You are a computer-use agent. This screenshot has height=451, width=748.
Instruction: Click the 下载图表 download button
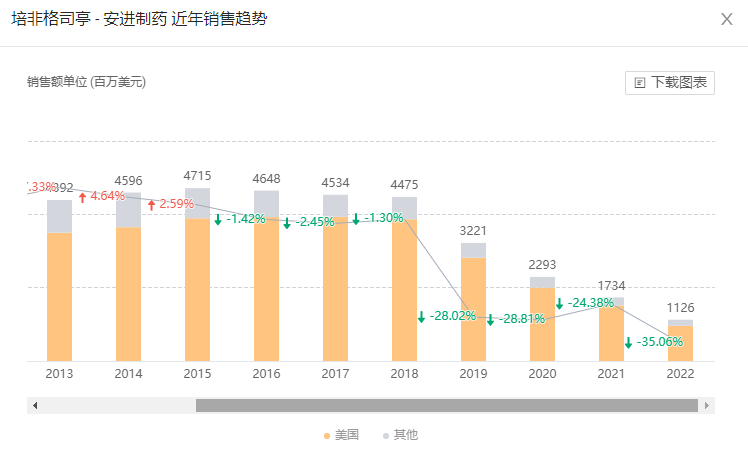pyautogui.click(x=670, y=83)
